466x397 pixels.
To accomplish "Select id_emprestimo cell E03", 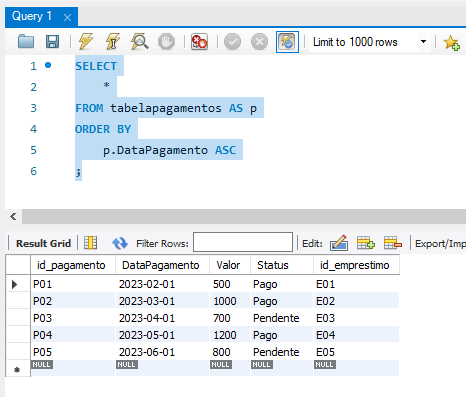I will click(356, 318).
